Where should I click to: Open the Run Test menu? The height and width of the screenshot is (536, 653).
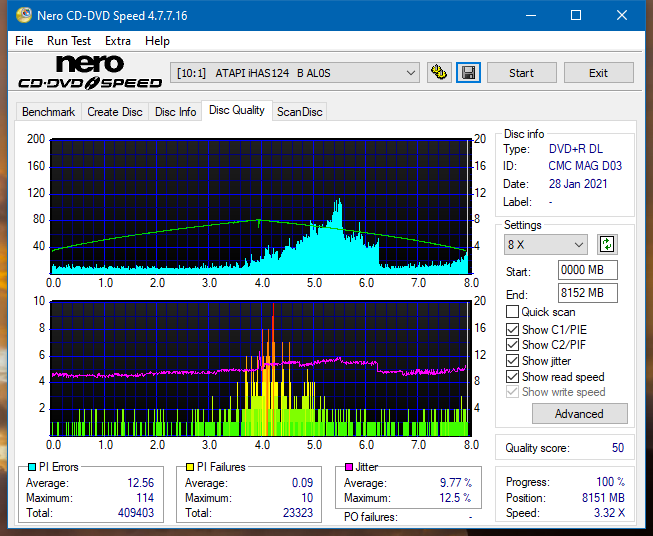[x=69, y=41]
